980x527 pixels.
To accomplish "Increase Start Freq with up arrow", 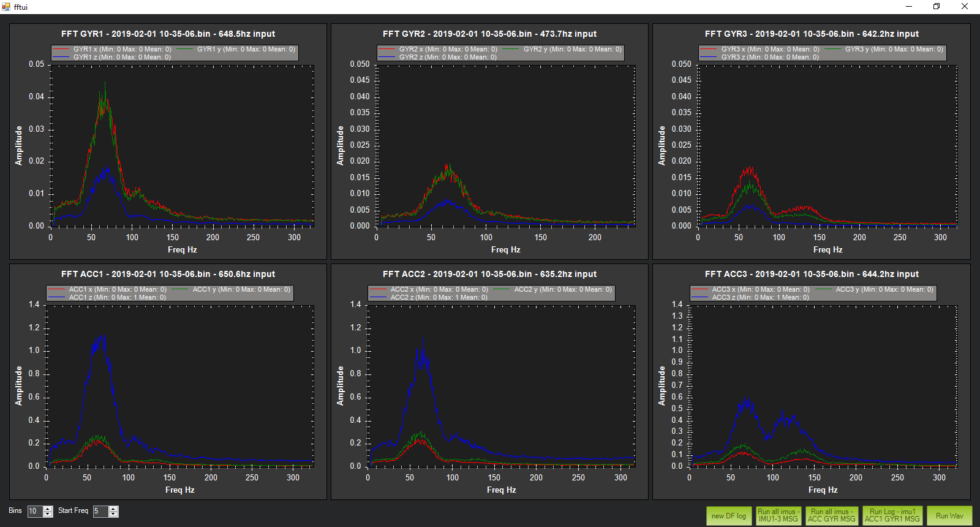I will pyautogui.click(x=113, y=509).
